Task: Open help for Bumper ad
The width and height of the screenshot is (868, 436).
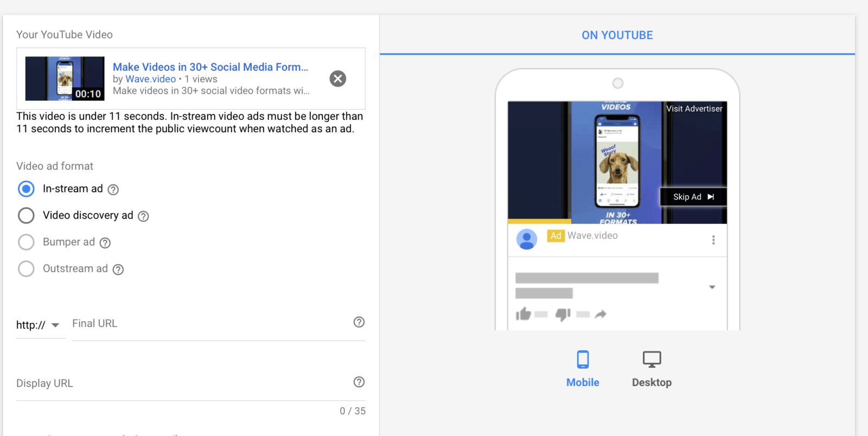Action: coord(105,242)
